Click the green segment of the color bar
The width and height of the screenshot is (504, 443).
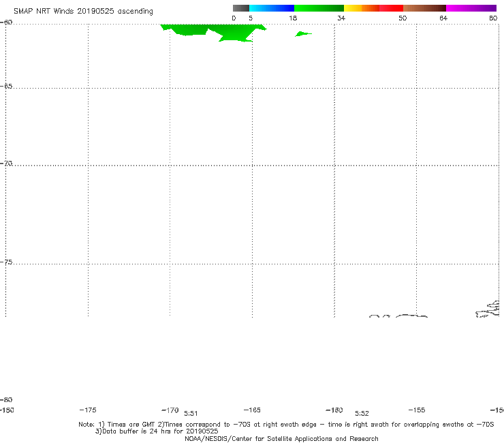[x=319, y=8]
